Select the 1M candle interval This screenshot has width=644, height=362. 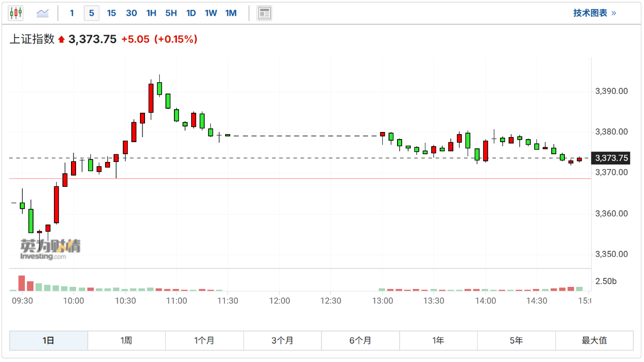click(x=231, y=13)
